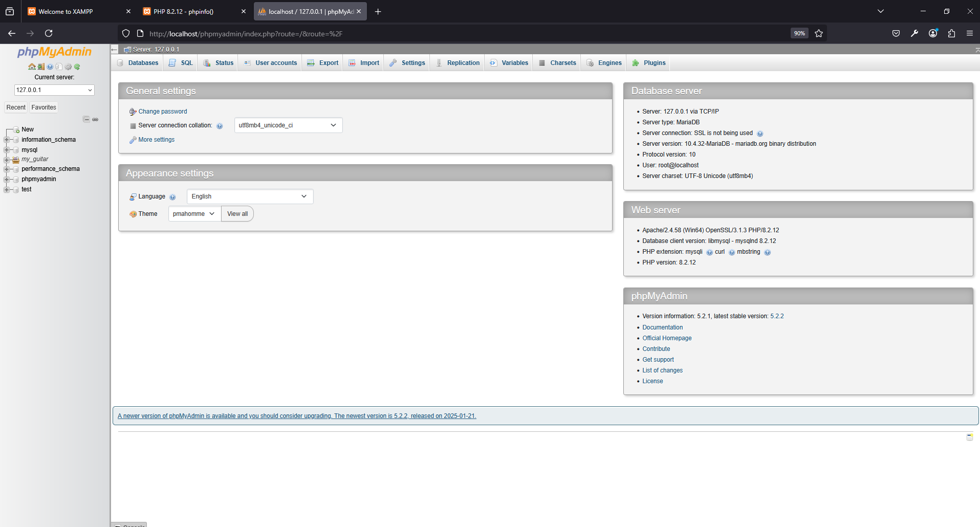980x527 pixels.
Task: Click the settings gear icon under the logo
Action: pos(68,66)
